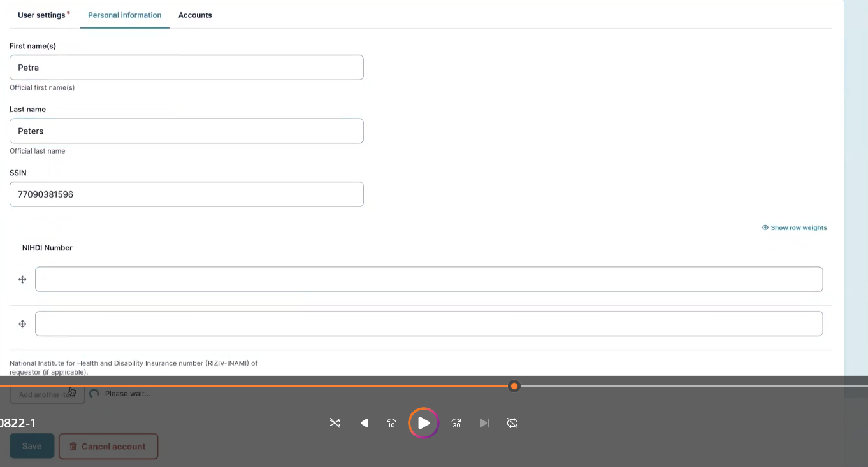Click drag handle of second NIHDI row
The height and width of the screenshot is (467, 868).
tap(22, 324)
